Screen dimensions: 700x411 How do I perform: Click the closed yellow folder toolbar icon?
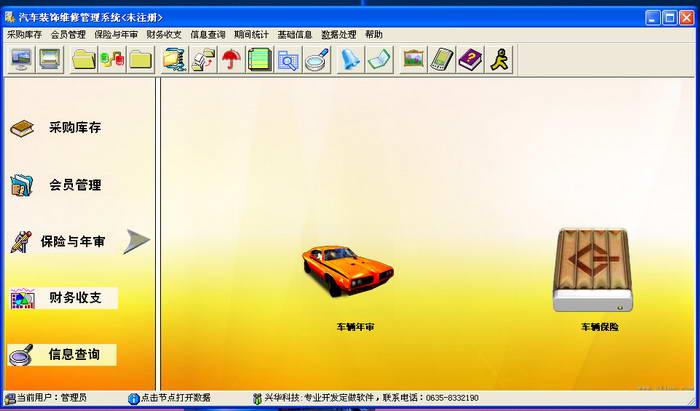pos(141,59)
